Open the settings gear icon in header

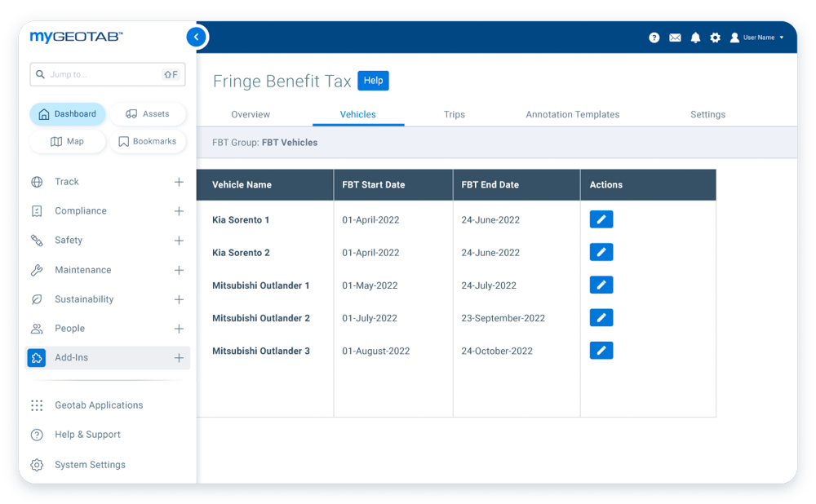715,38
